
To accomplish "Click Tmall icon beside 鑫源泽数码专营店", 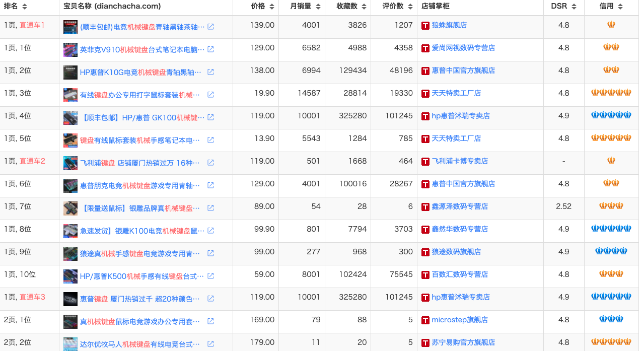I will [425, 207].
